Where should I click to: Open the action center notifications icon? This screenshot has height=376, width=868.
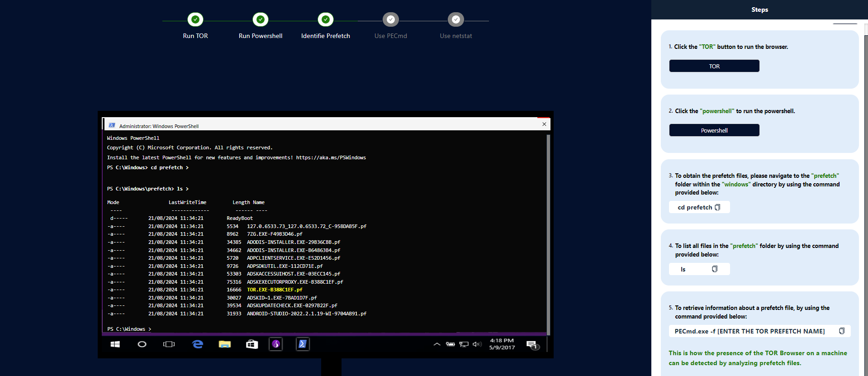532,345
